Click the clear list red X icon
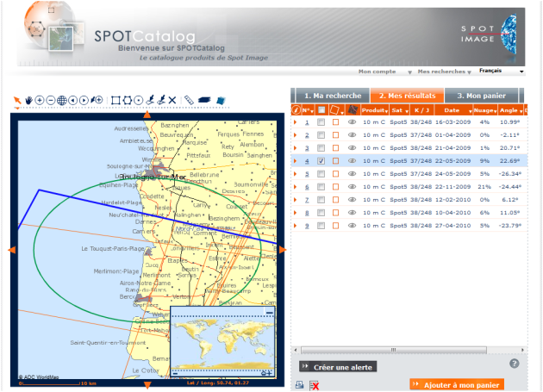The height and width of the screenshot is (392, 543). (314, 385)
